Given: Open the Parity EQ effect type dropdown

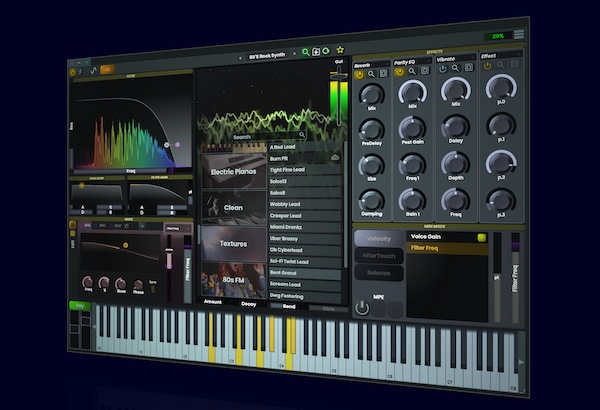Looking at the screenshot, I should pyautogui.click(x=412, y=62).
